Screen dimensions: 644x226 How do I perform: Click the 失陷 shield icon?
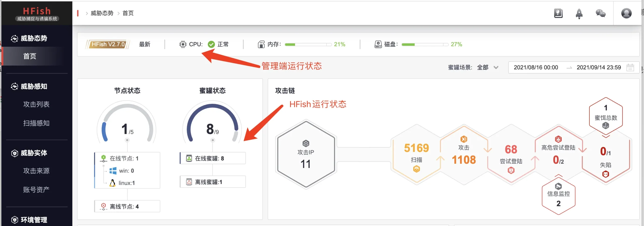tap(606, 174)
